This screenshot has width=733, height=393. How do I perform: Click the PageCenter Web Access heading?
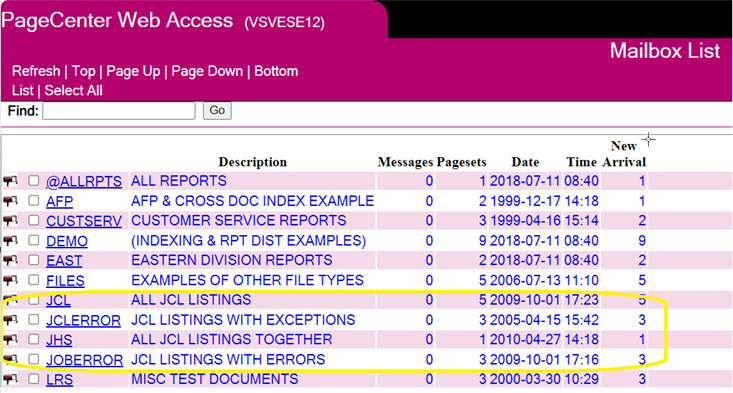click(x=117, y=21)
